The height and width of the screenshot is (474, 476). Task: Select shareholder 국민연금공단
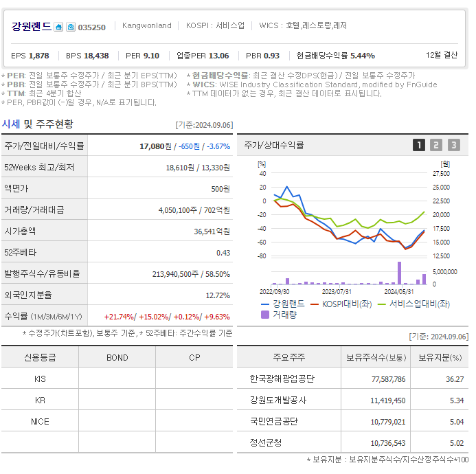[274, 421]
